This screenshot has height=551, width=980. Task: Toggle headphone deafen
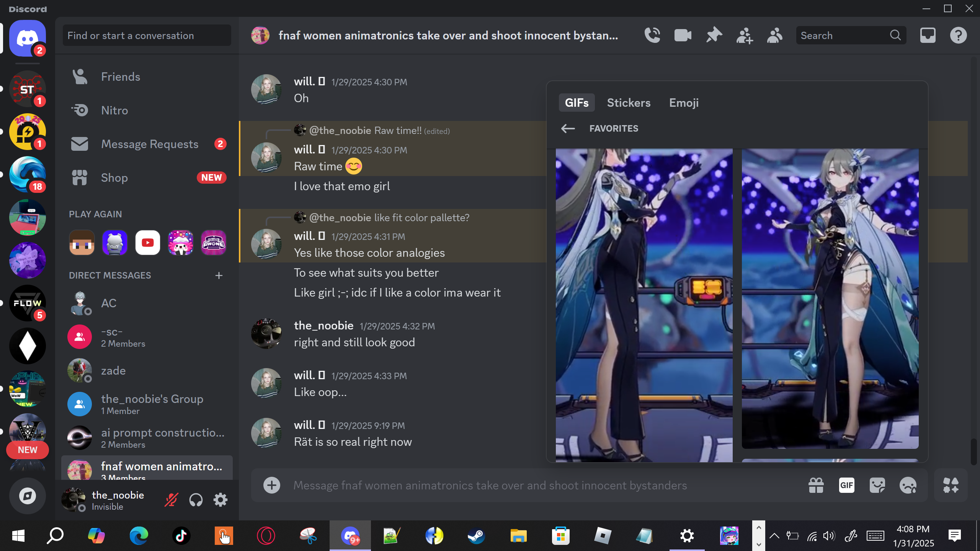coord(196,500)
